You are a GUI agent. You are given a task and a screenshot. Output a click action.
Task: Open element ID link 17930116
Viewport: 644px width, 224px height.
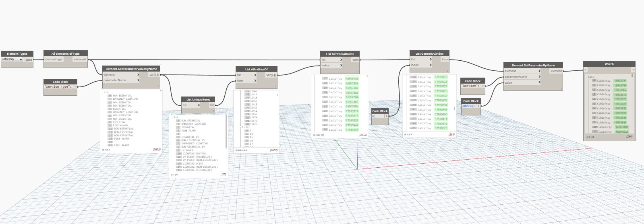pyautogui.click(x=441, y=77)
